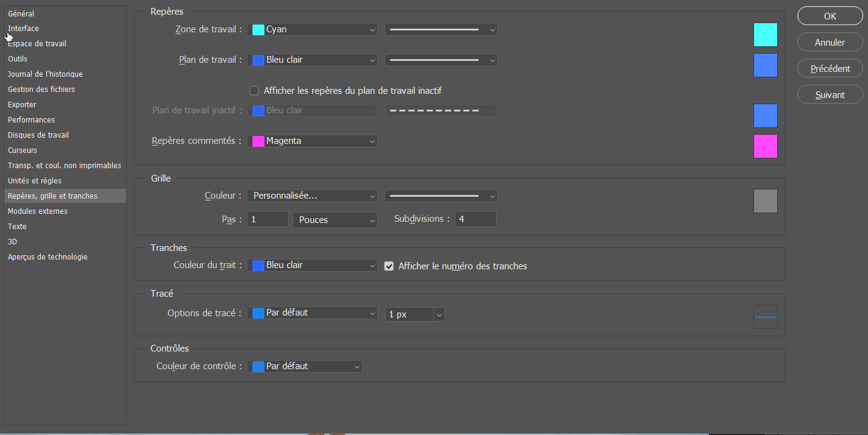Switch to the Performances category
868x435 pixels.
[x=31, y=120]
